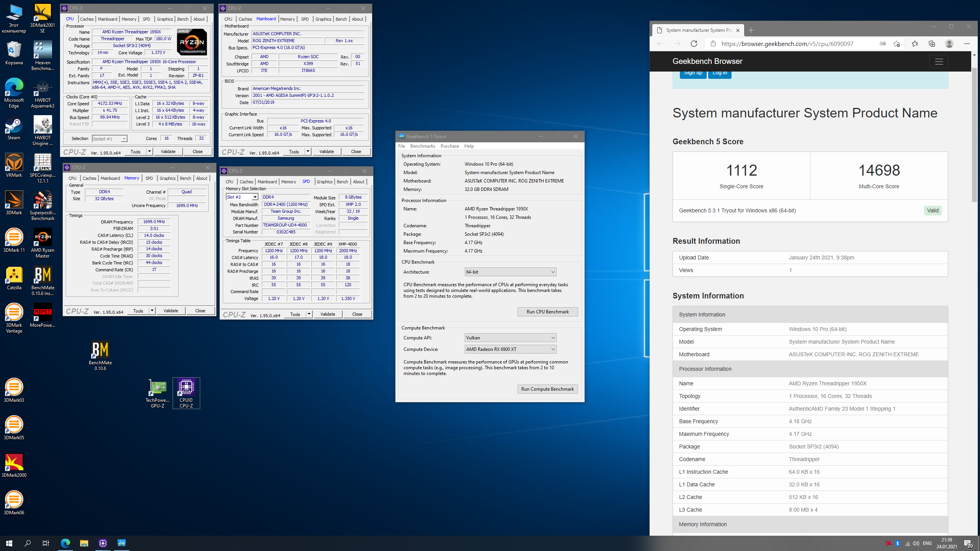Open Edge settings and more menu
This screenshot has height=551, width=980.
point(967,44)
